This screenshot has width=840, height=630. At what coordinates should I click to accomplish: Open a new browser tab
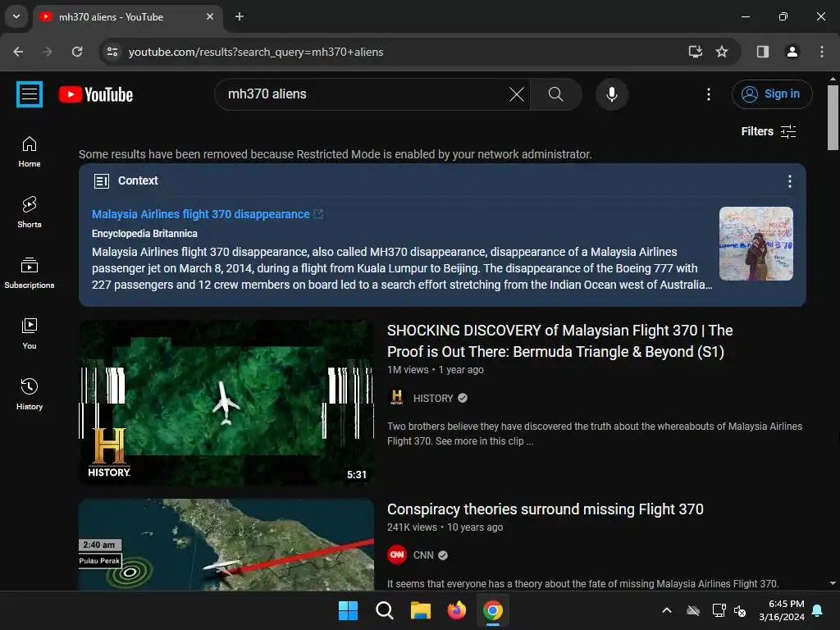pos(240,16)
